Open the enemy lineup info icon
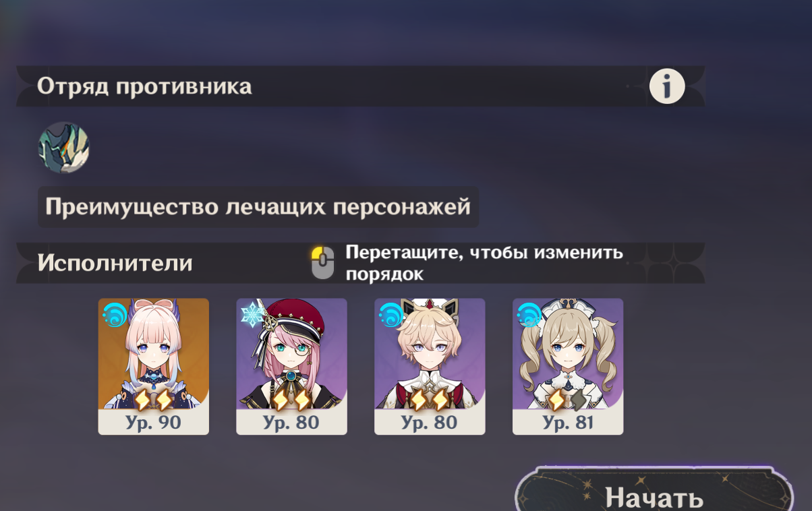This screenshot has height=511, width=812. point(666,86)
